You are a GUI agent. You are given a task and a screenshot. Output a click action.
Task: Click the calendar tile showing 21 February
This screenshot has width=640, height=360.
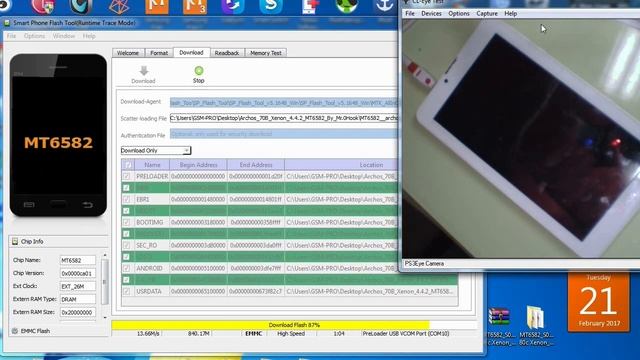[598, 302]
